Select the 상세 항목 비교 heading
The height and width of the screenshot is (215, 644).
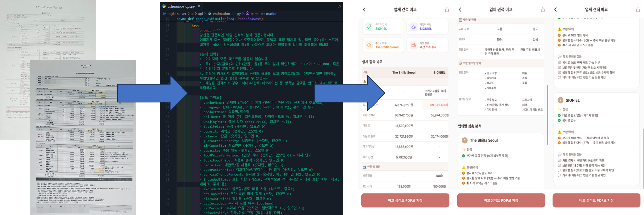coord(372,62)
